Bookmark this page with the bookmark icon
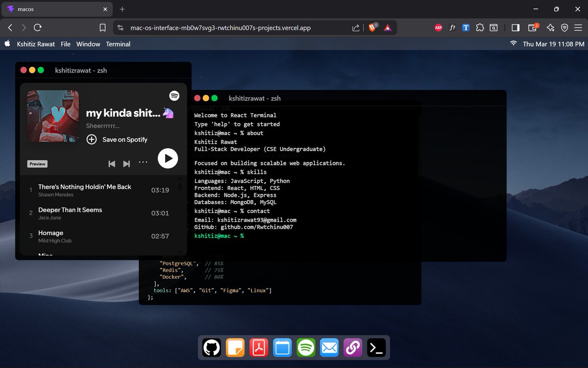Viewport: 588px width, 368px height. coord(102,28)
